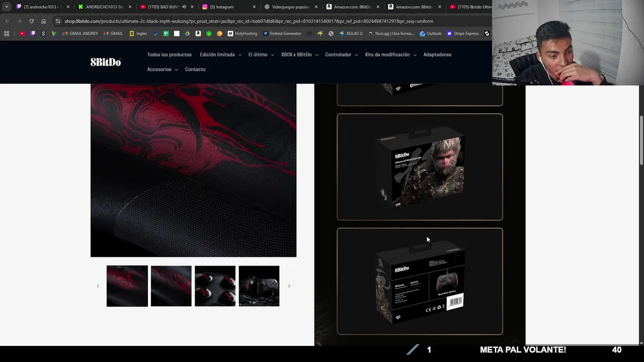The height and width of the screenshot is (362, 644).
Task: Open the browser home page
Action: point(43,21)
